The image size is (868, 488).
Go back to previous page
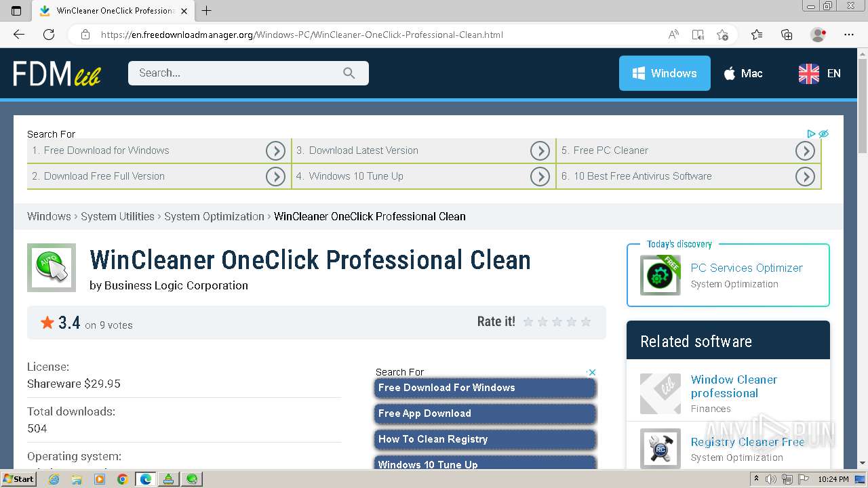coord(19,35)
